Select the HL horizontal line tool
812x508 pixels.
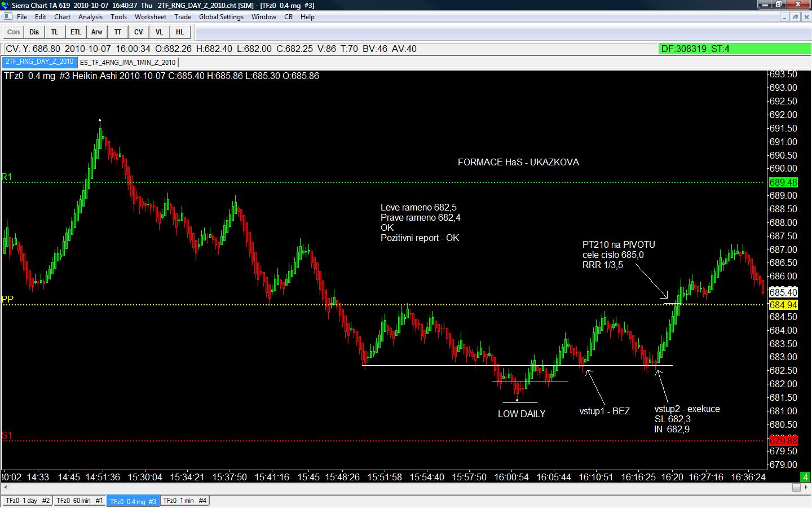(180, 32)
